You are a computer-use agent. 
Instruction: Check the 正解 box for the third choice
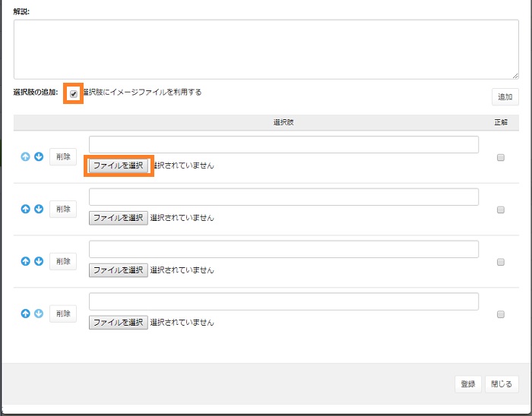tap(500, 262)
